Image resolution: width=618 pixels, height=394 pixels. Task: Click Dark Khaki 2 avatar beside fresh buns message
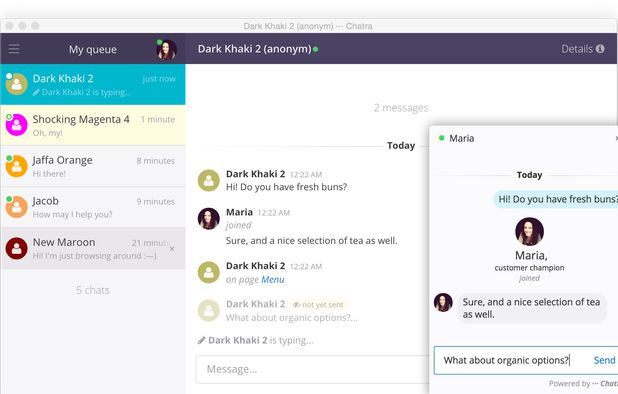tap(208, 180)
